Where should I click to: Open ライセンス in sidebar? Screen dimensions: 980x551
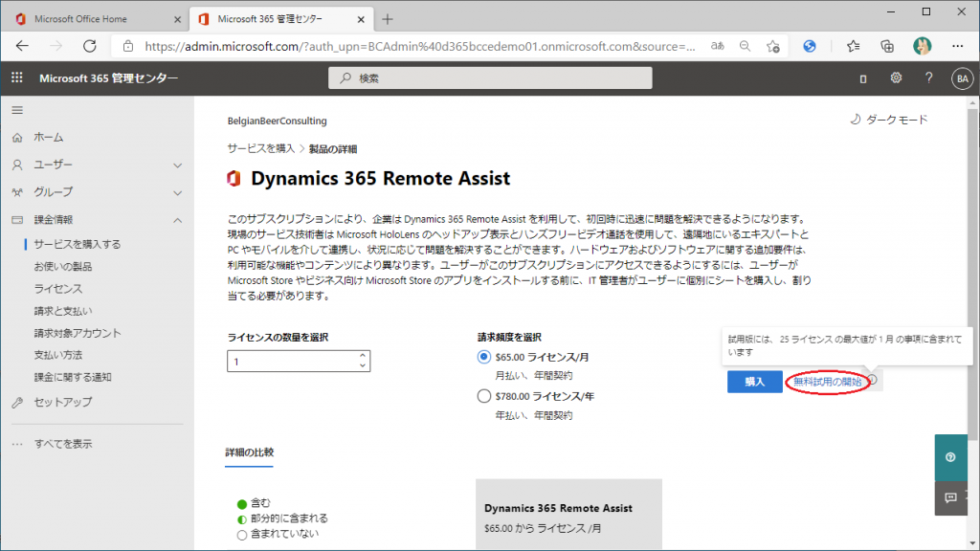click(x=58, y=289)
